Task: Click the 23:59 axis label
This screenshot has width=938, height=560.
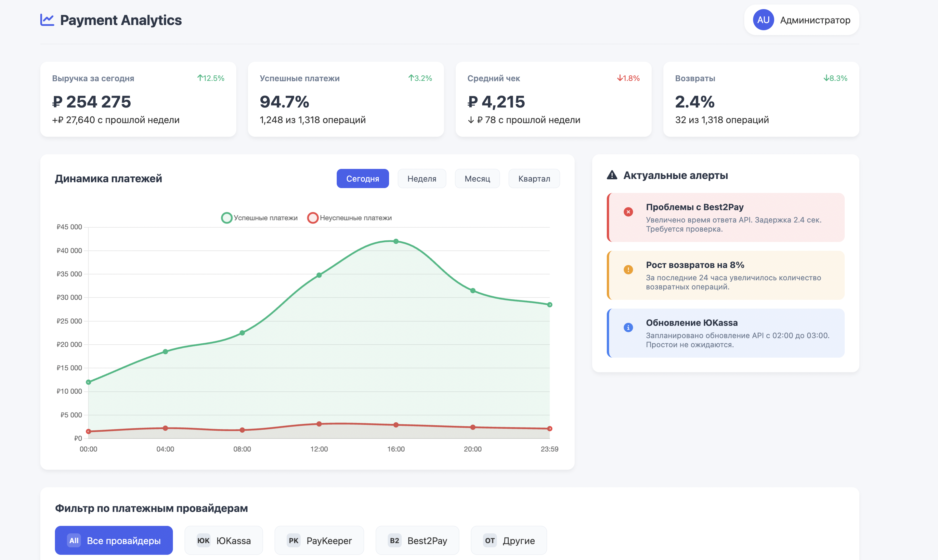Action: click(550, 449)
